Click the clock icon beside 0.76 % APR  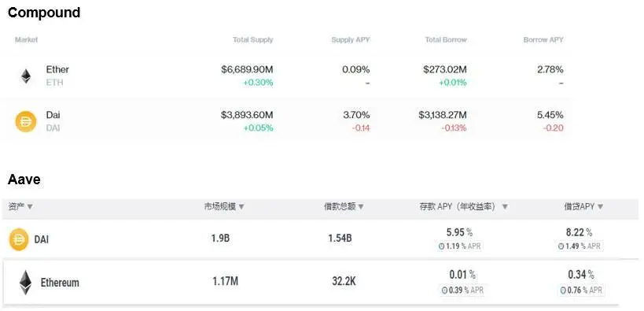pos(563,290)
